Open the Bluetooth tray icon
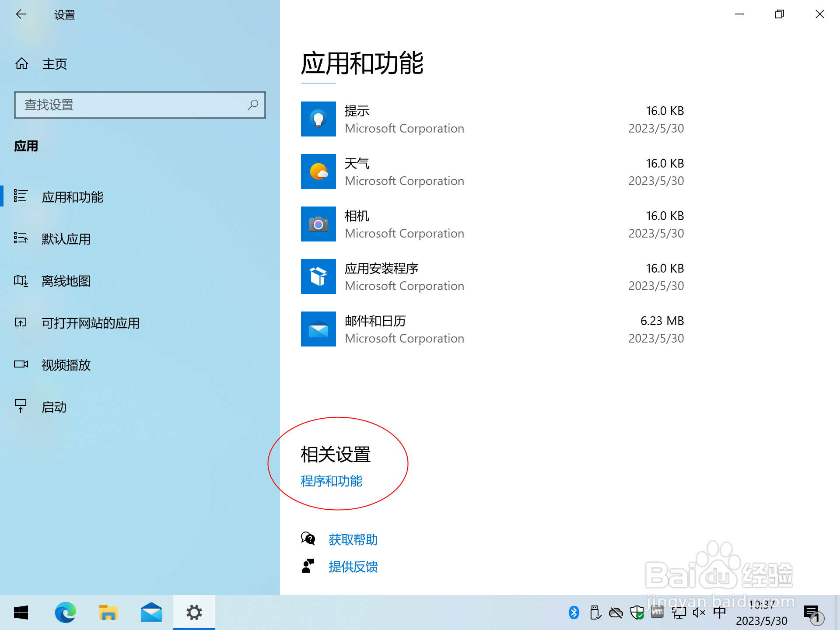 [574, 612]
